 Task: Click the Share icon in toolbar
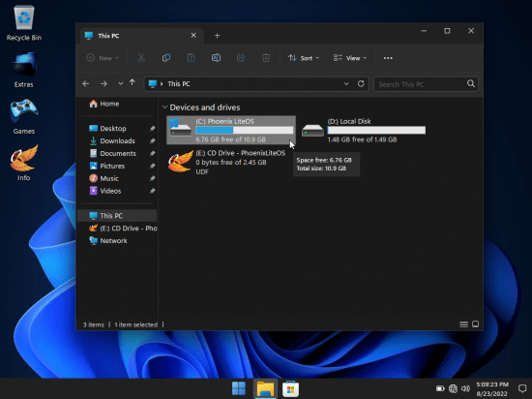coord(241,58)
